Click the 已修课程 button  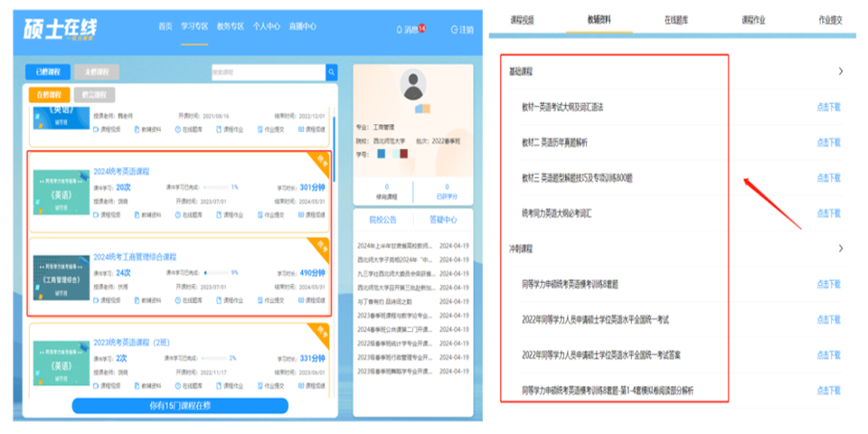(48, 72)
